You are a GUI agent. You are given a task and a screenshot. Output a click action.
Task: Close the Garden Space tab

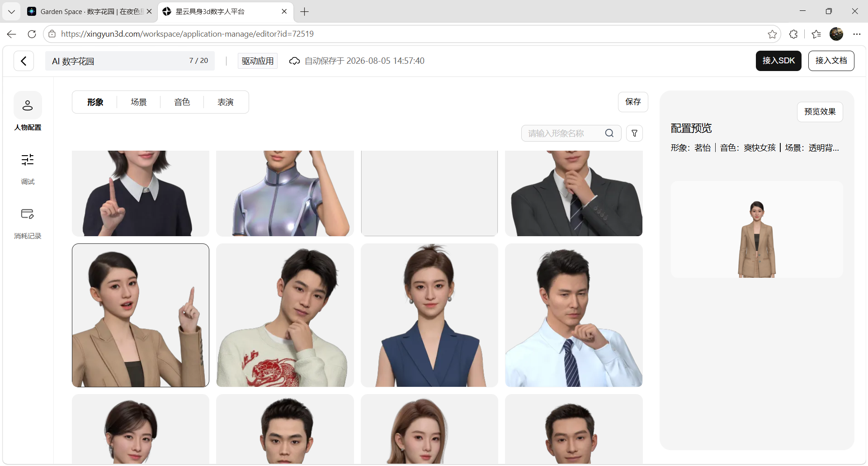tap(149, 12)
